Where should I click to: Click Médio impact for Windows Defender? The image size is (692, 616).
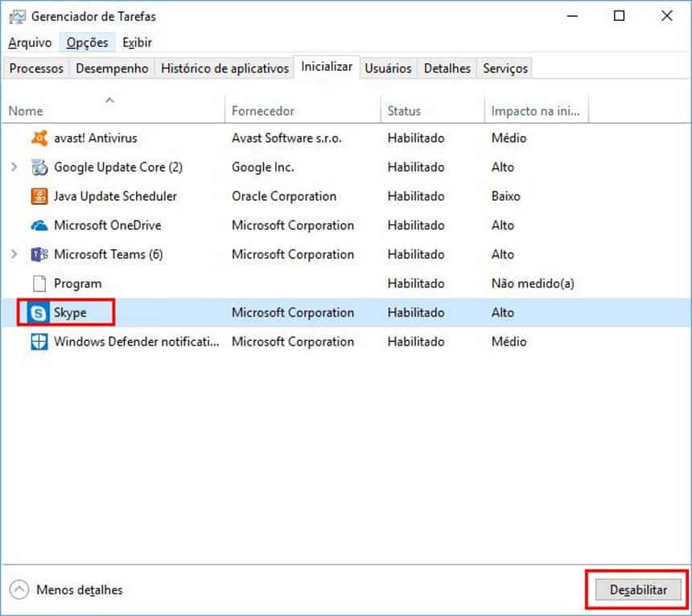[x=509, y=342]
